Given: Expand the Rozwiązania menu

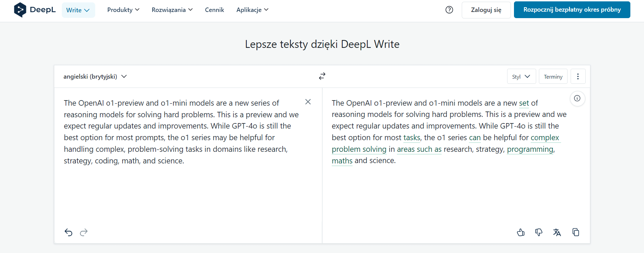Looking at the screenshot, I should click(x=172, y=10).
